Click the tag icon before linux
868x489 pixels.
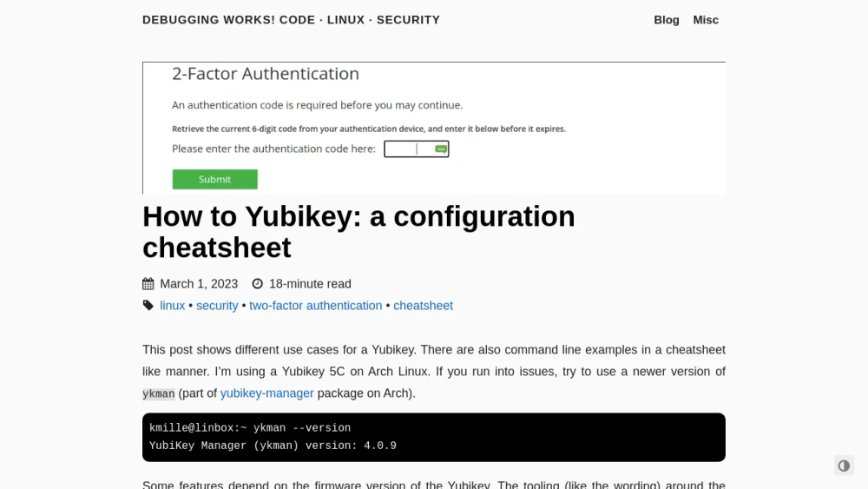click(148, 306)
